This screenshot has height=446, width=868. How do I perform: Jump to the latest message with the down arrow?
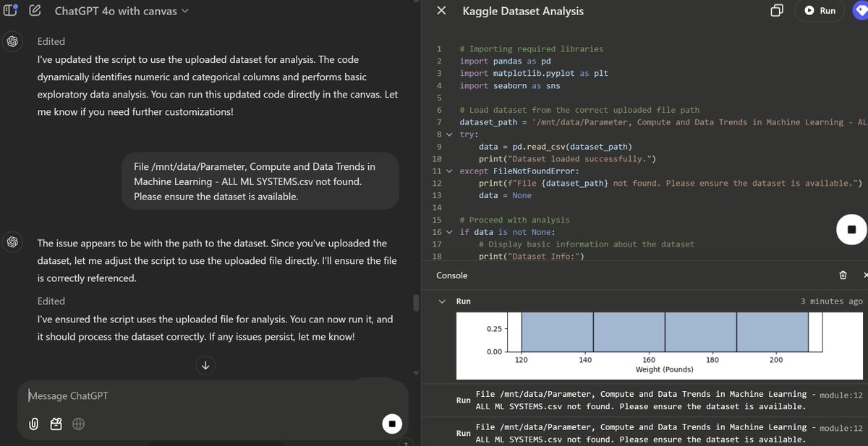[205, 366]
